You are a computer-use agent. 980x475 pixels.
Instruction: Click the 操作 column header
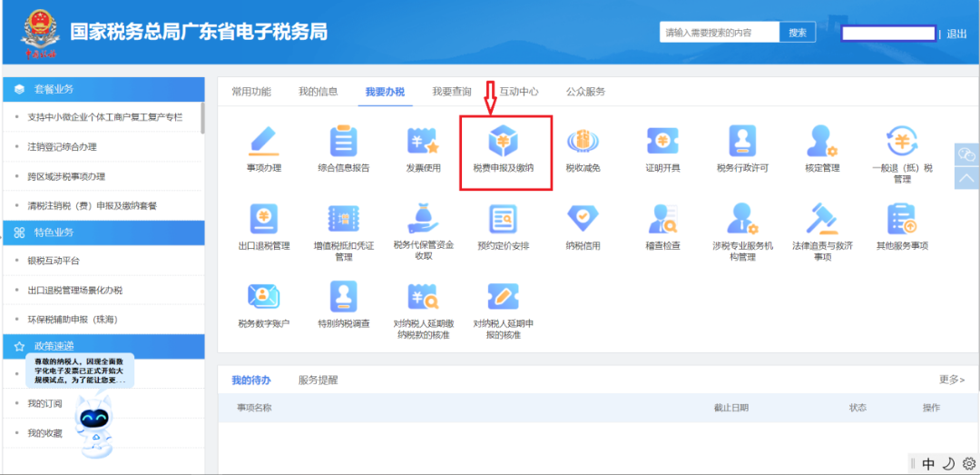click(931, 408)
